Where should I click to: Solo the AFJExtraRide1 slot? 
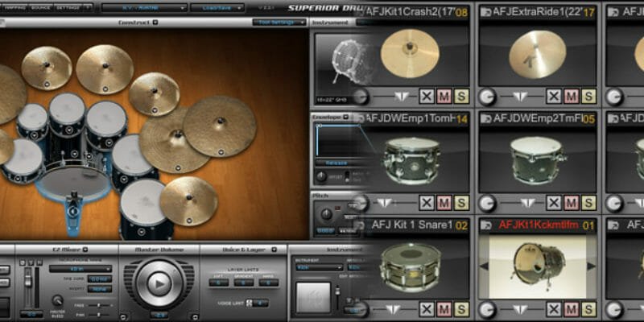coord(588,97)
